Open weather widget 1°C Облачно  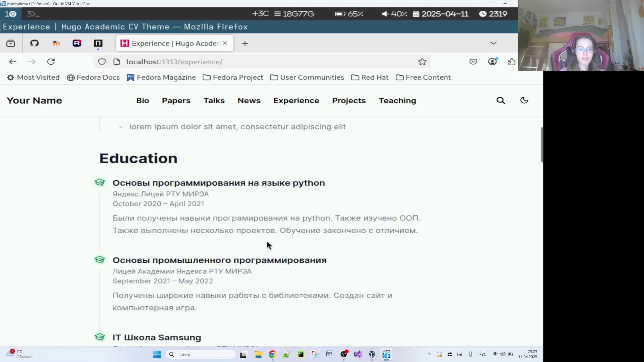coord(19,354)
